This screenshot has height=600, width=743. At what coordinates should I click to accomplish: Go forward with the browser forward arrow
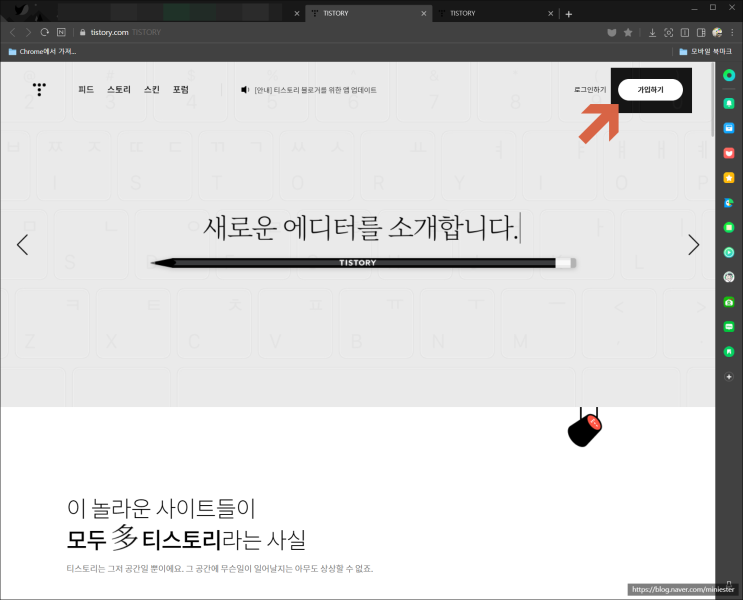click(x=28, y=32)
